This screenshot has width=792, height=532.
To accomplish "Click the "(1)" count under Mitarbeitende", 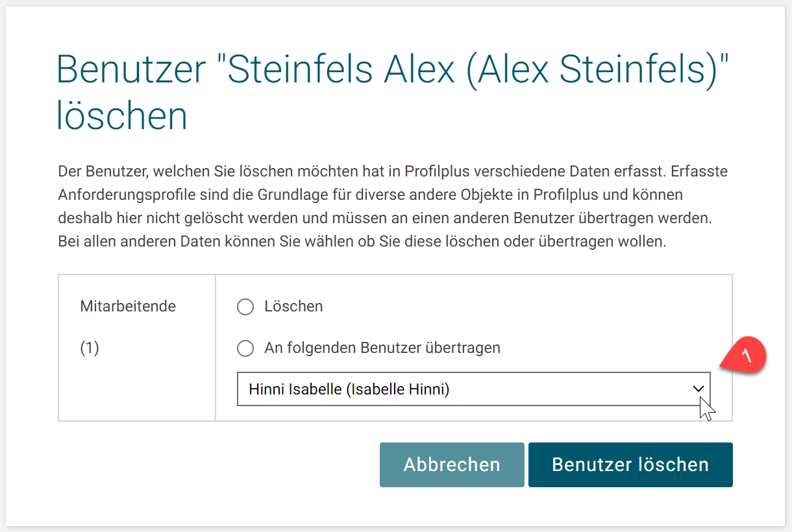I will pyautogui.click(x=90, y=348).
